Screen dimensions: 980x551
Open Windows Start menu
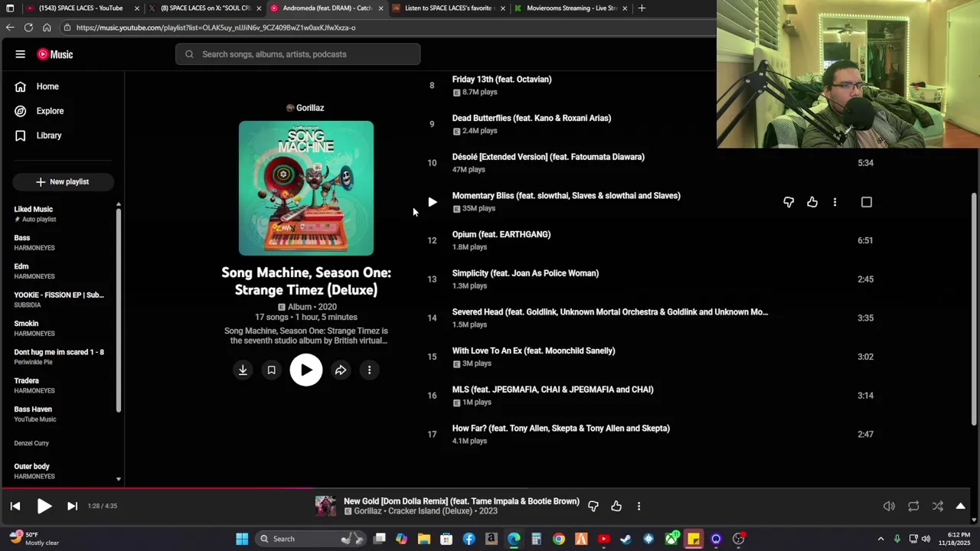coord(242,539)
